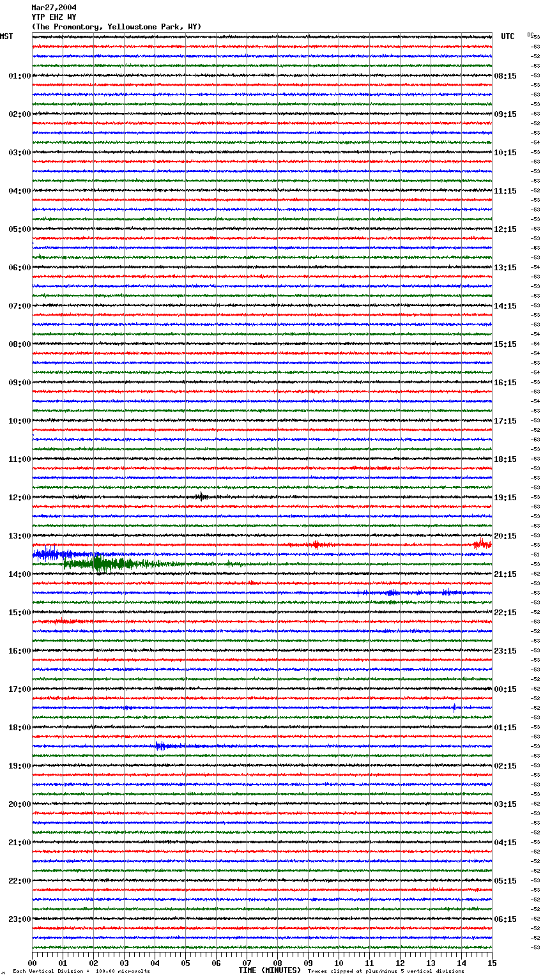Viewport: 543px width, 980px height.
Task: Click the blue burst at the start of the 13:30 trace
Action: (x=52, y=554)
